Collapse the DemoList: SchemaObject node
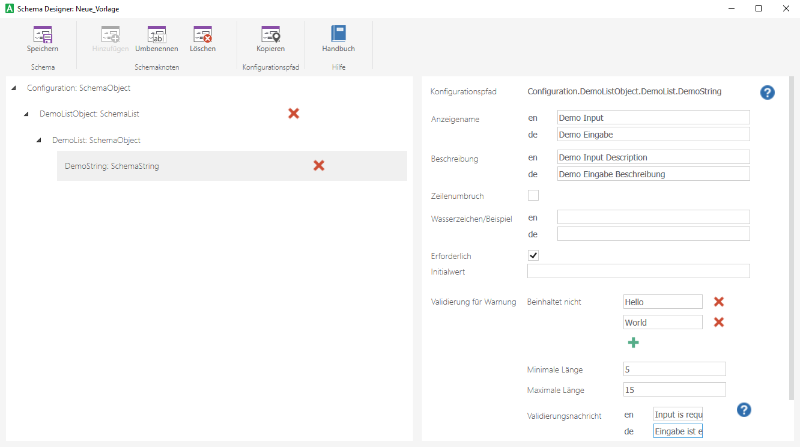The height and width of the screenshot is (447, 800). 40,141
